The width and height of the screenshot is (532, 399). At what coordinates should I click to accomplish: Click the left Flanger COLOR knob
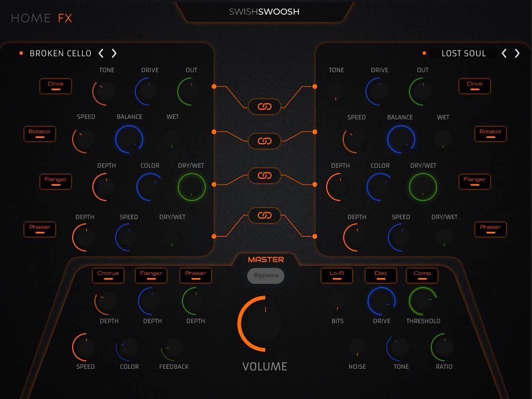[x=149, y=187]
